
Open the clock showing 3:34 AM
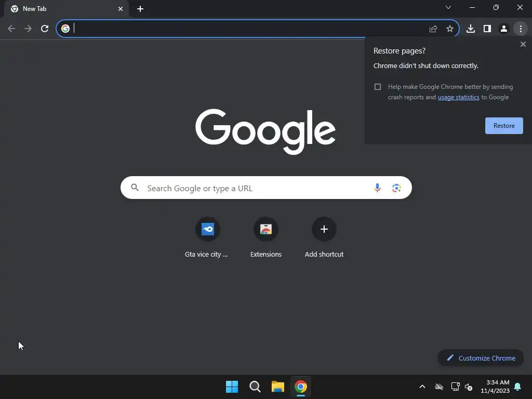tap(495, 387)
